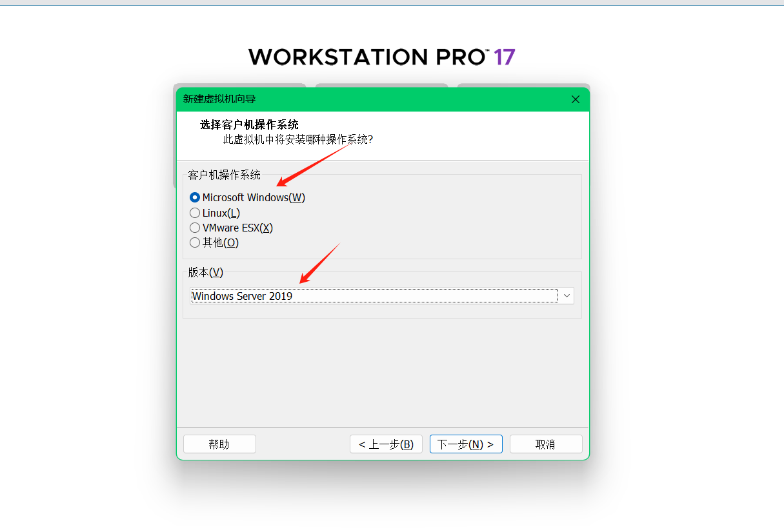This screenshot has width=784, height=532.
Task: Close the 新建虚拟机向导 dialog with X
Action: 576,99
